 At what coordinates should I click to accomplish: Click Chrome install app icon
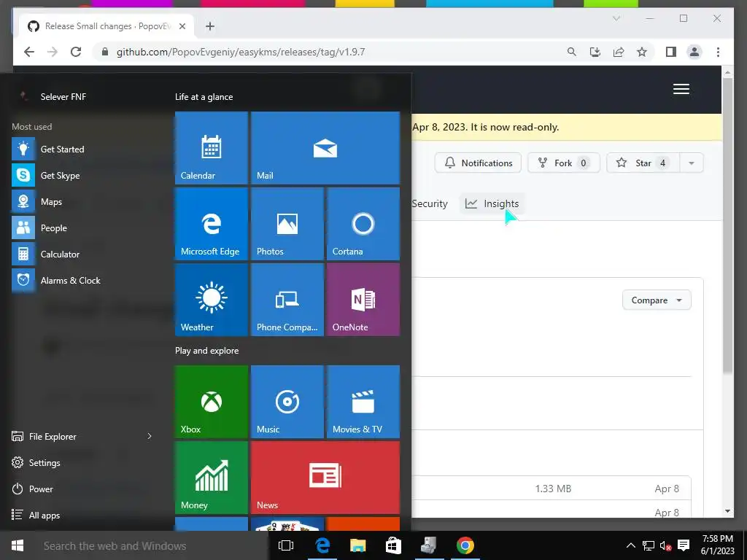click(595, 52)
